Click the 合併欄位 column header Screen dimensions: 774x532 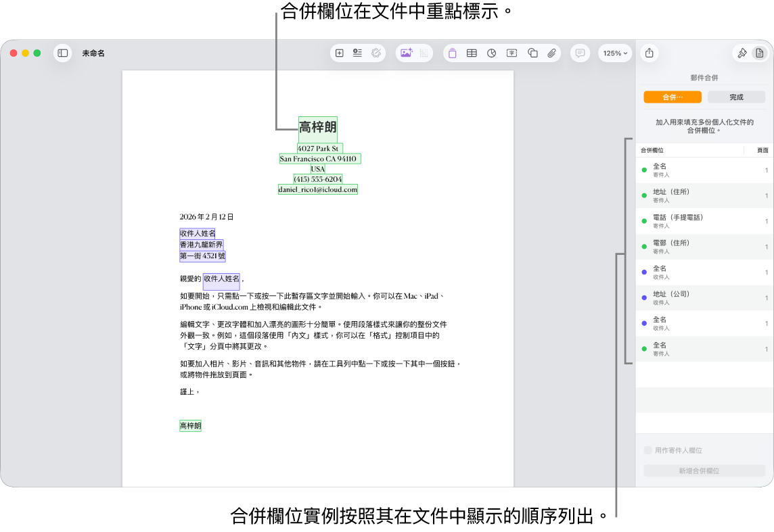652,150
